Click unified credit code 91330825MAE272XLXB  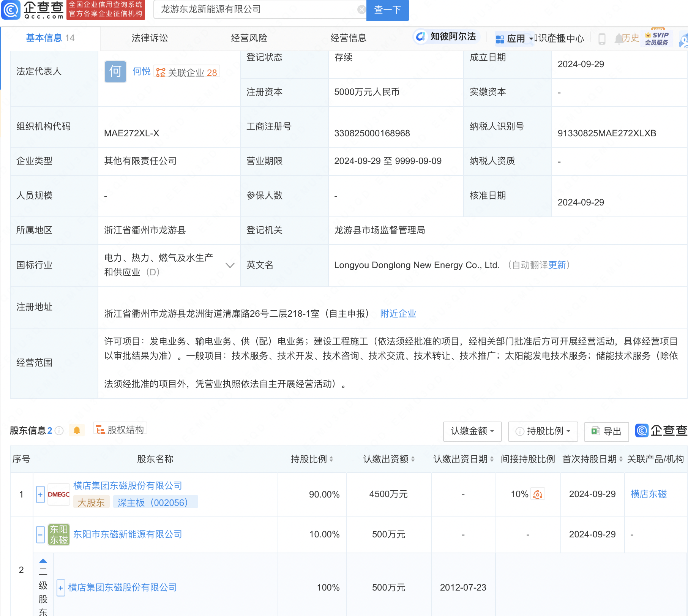click(x=607, y=133)
